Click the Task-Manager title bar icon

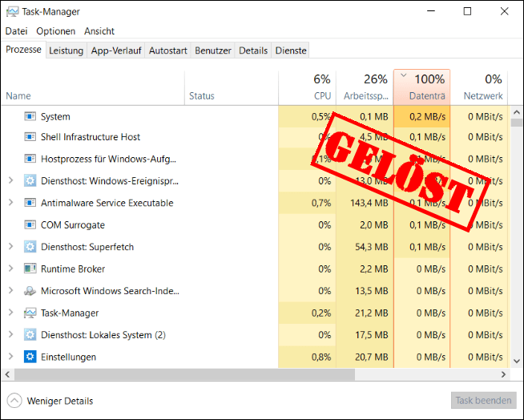(12, 12)
